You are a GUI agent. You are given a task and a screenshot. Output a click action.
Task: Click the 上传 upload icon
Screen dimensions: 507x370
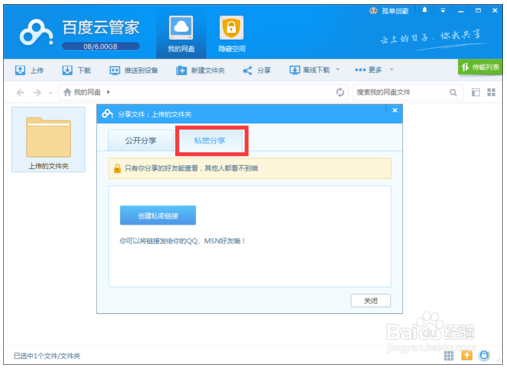pos(20,70)
